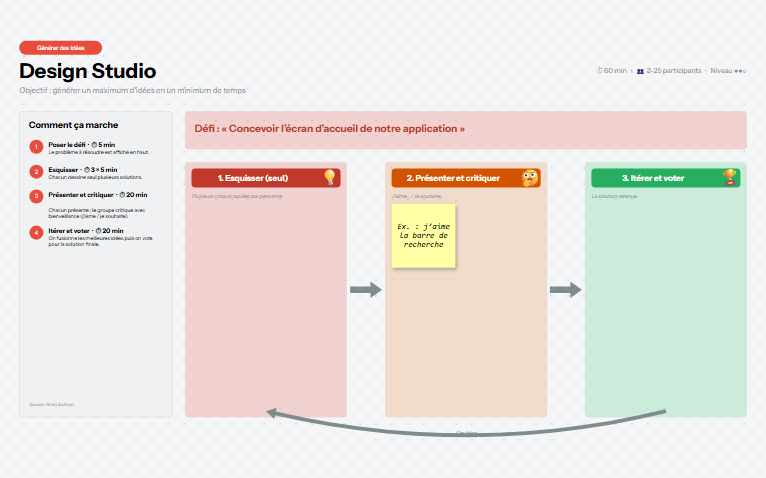Click 'Chacun dessine seul plusieurs solutions.'

95,177
